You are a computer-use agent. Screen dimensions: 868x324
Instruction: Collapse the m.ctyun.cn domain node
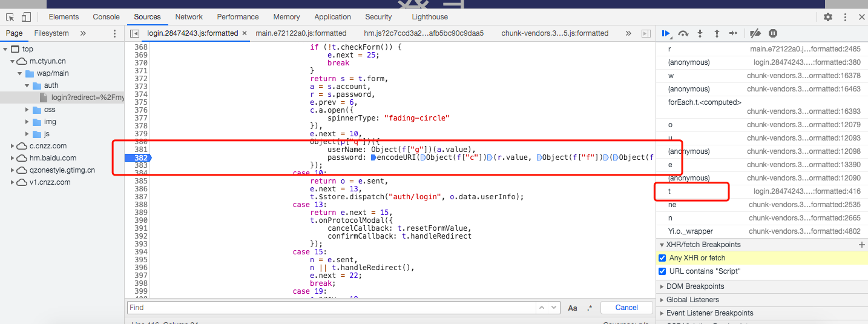13,61
